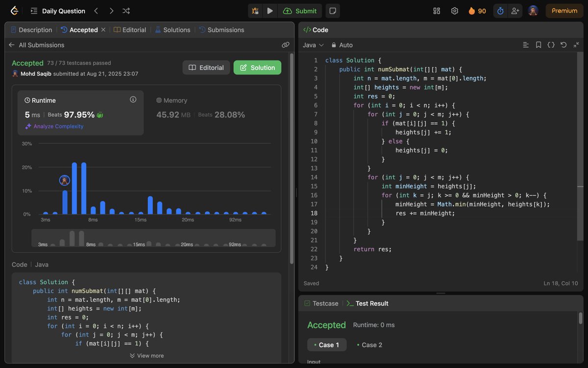Run the code with play icon

[x=270, y=11]
